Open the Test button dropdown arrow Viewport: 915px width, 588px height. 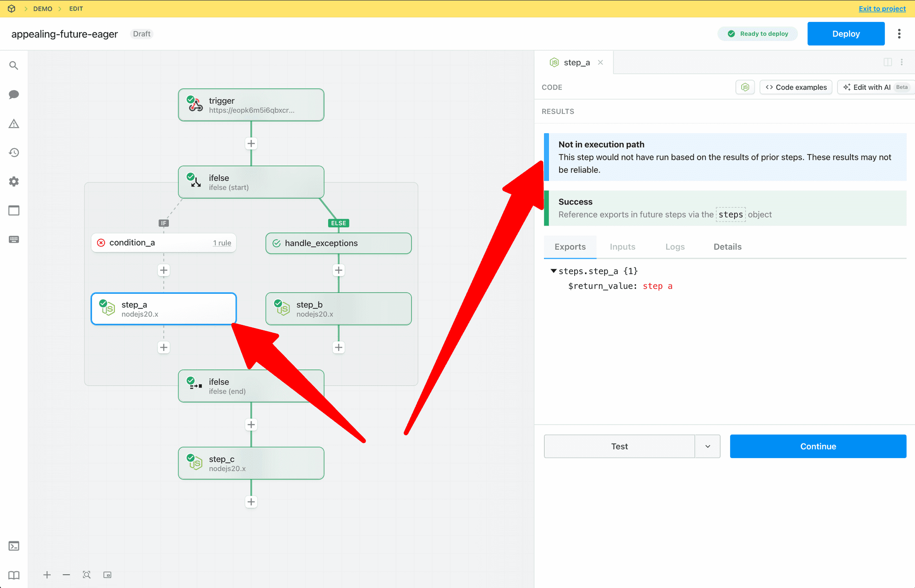(707, 446)
